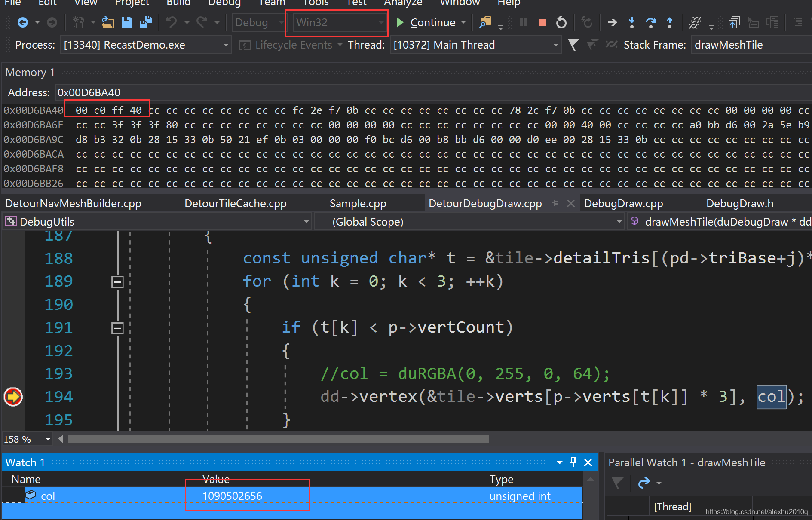
Task: Click the call stack frames toolbar icon
Action: (734, 22)
